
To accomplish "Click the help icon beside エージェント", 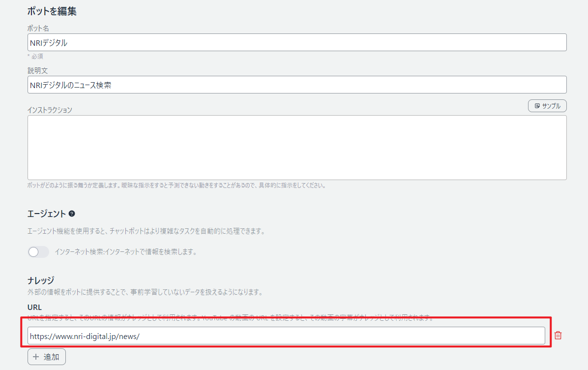I will pyautogui.click(x=72, y=214).
